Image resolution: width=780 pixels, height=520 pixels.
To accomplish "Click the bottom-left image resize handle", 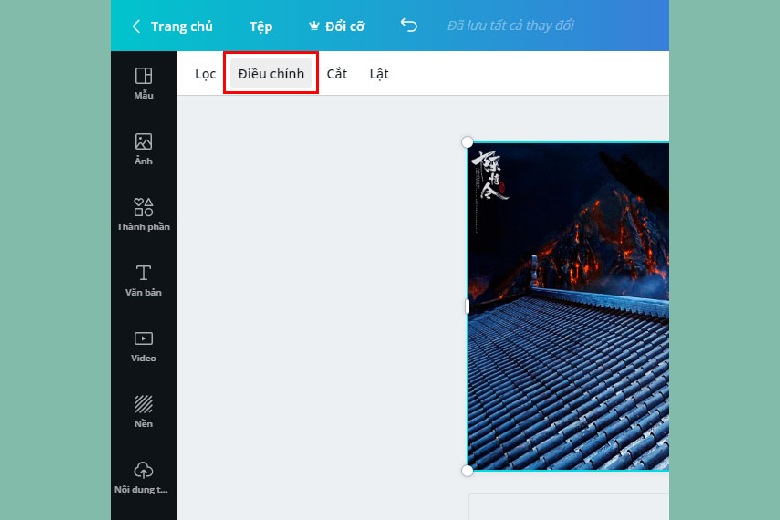I will tap(467, 470).
